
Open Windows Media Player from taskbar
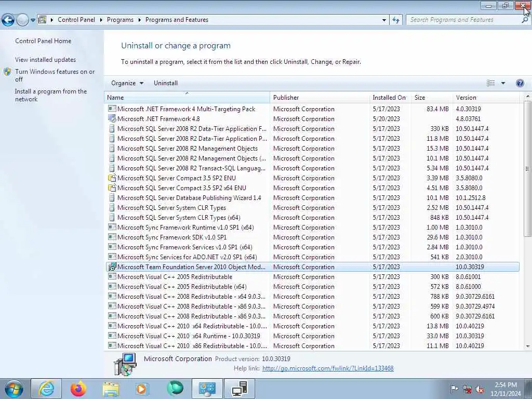coord(142,389)
